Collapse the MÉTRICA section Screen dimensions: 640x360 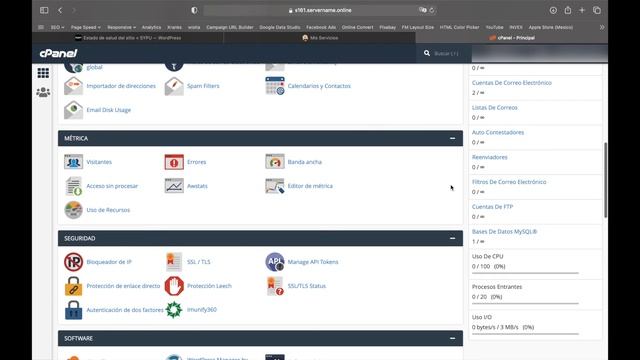point(452,138)
